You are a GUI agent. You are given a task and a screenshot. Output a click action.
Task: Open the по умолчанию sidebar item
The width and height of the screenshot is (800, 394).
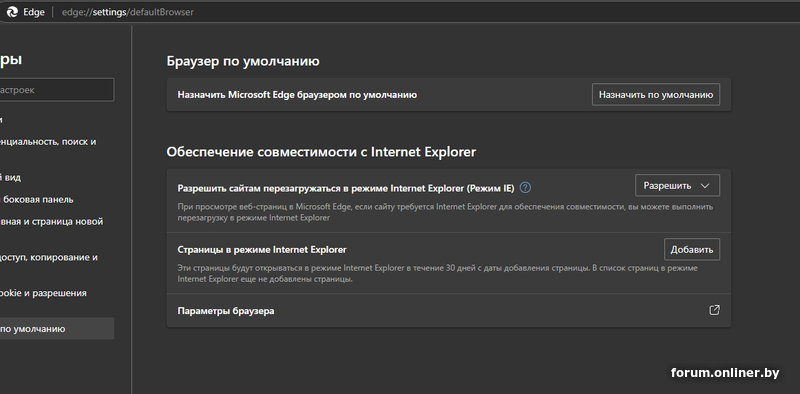57,329
